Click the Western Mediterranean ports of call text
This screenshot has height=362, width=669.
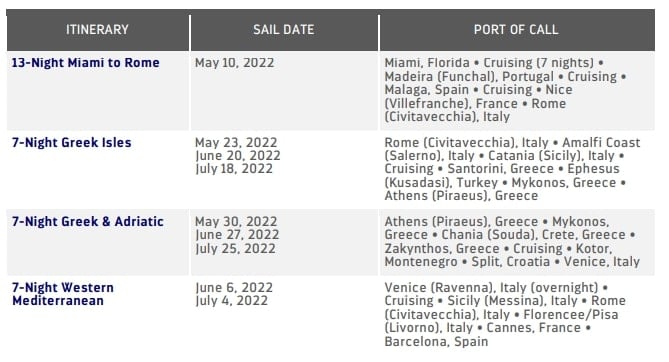pyautogui.click(x=505, y=315)
